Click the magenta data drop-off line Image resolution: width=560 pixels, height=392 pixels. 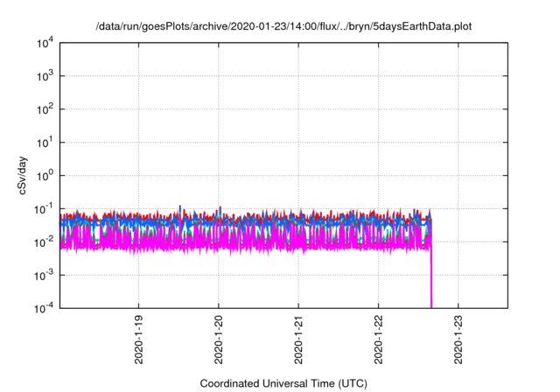point(431,278)
